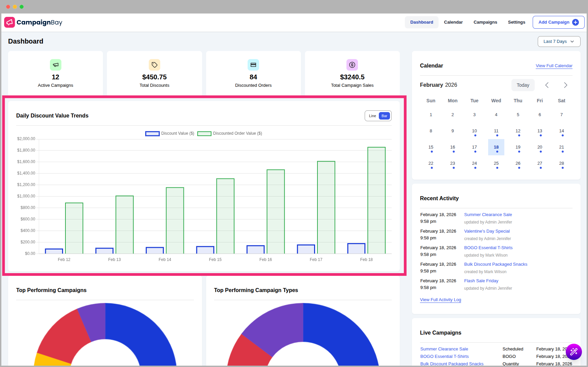Switch chart to Line view
The height and width of the screenshot is (367, 588).
pyautogui.click(x=372, y=116)
